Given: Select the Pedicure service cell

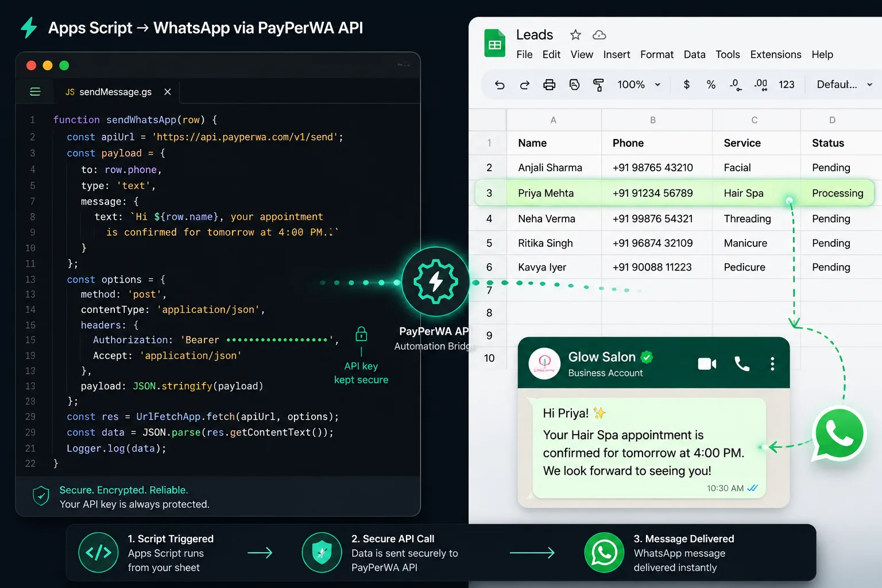Looking at the screenshot, I should coord(756,267).
